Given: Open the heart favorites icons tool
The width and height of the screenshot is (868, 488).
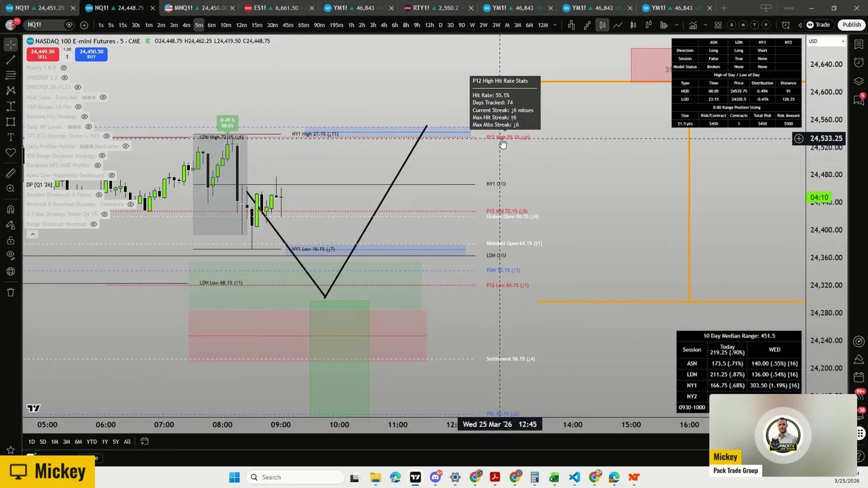Looking at the screenshot, I should pos(11,153).
